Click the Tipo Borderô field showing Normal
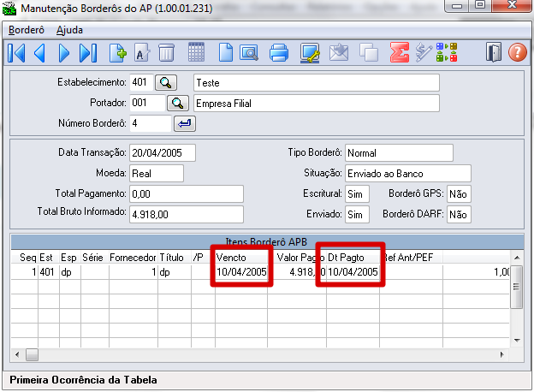This screenshot has height=392, width=534. tap(399, 153)
